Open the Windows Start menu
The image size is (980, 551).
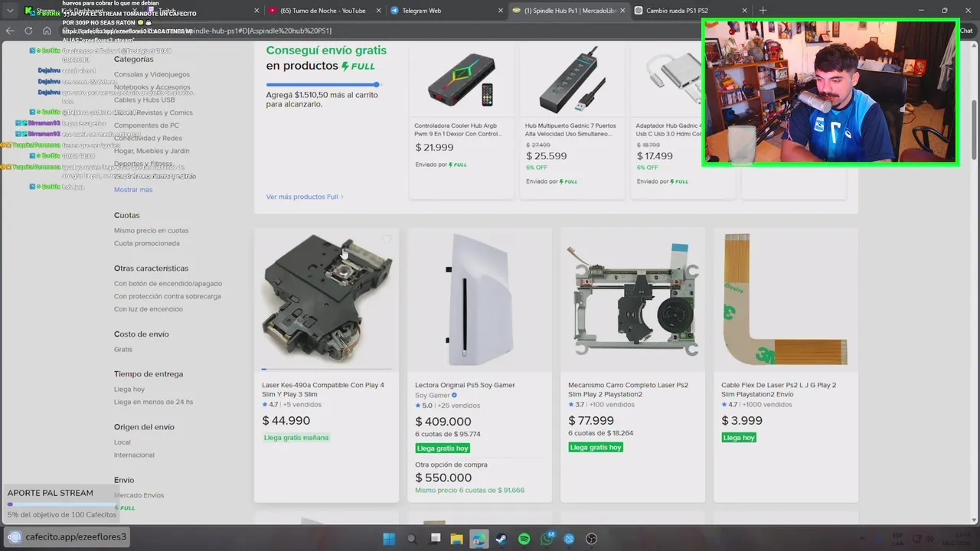389,539
